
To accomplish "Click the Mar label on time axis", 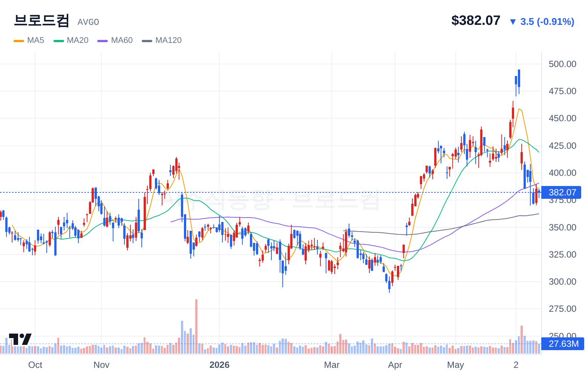I will 332,365.
